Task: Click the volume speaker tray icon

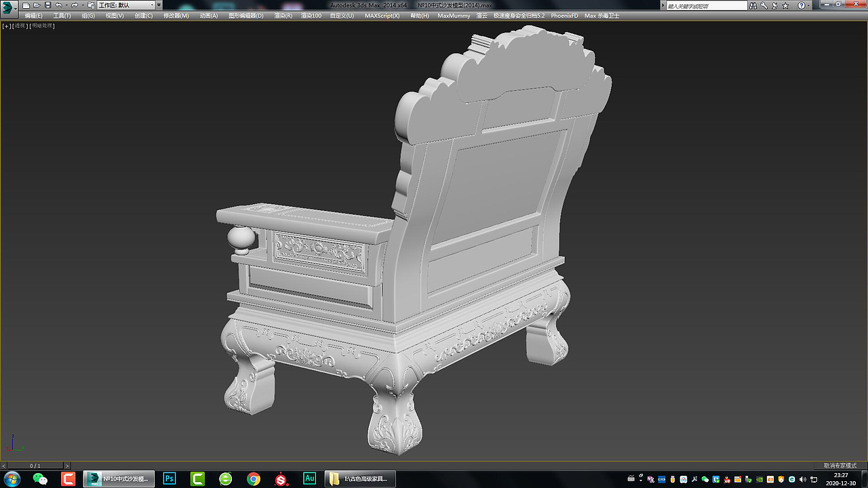Action: pos(803,479)
